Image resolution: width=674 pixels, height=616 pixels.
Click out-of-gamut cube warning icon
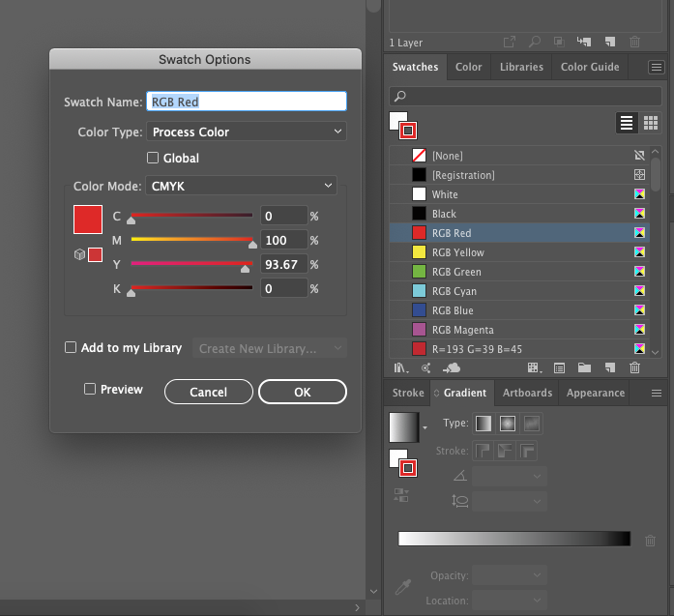coord(79,254)
